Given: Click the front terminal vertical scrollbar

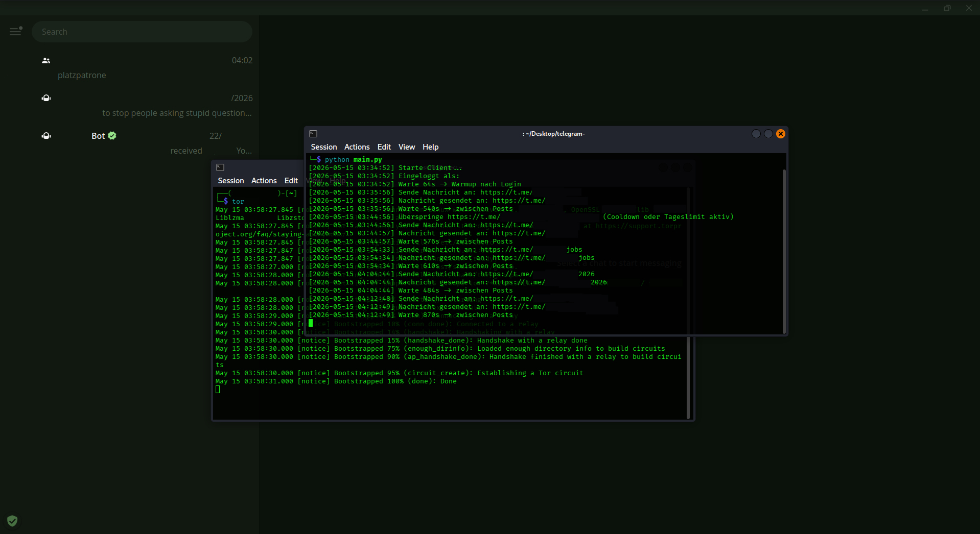Looking at the screenshot, I should click(784, 251).
